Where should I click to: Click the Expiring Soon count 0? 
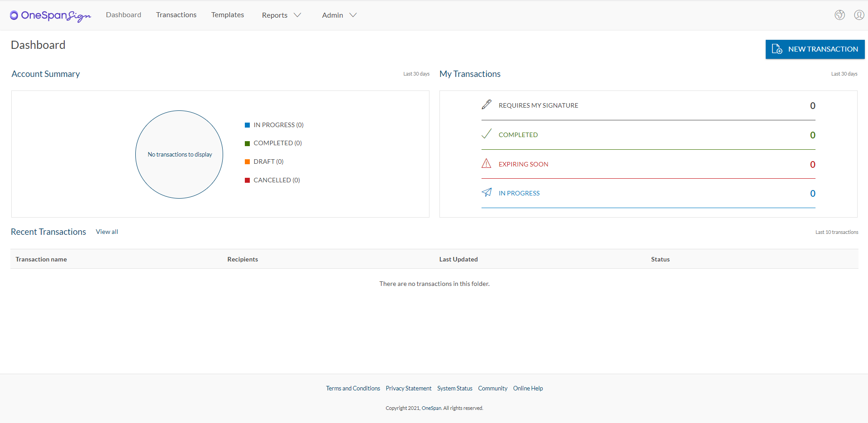(x=813, y=165)
